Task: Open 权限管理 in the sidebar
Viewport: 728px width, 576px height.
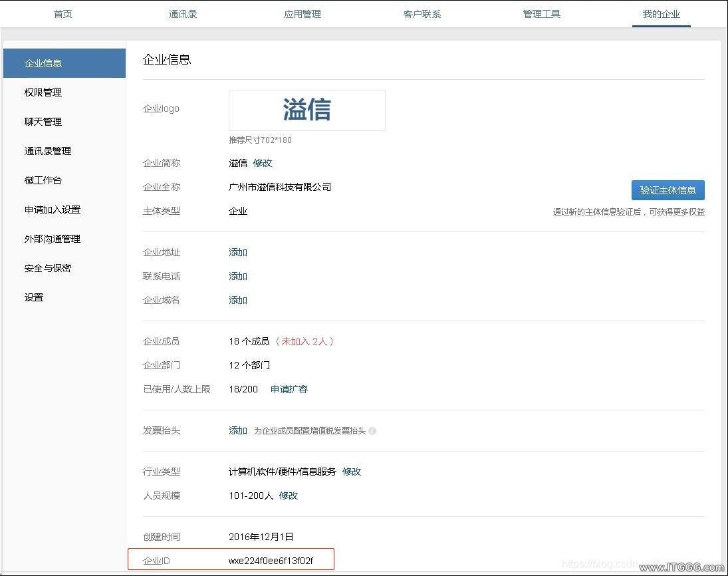Action: point(43,92)
